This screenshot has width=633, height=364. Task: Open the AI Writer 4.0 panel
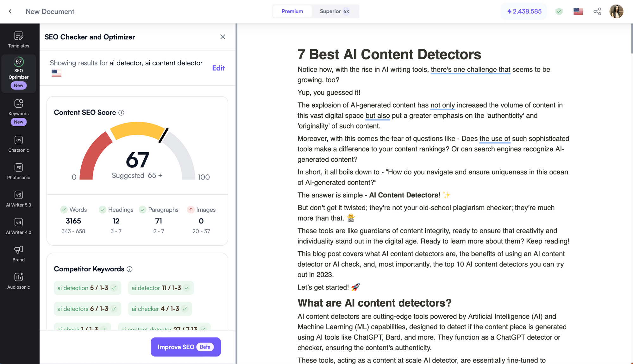(x=19, y=226)
